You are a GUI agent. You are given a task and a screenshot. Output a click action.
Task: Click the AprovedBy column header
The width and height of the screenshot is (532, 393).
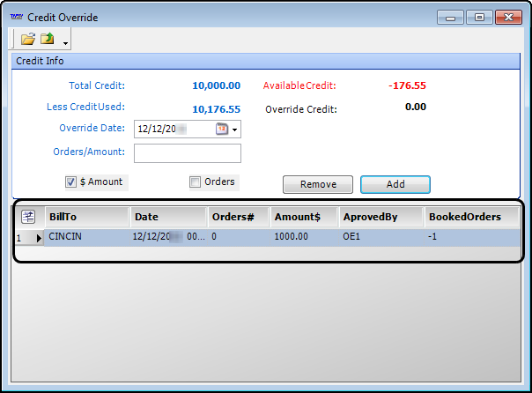[x=382, y=217]
